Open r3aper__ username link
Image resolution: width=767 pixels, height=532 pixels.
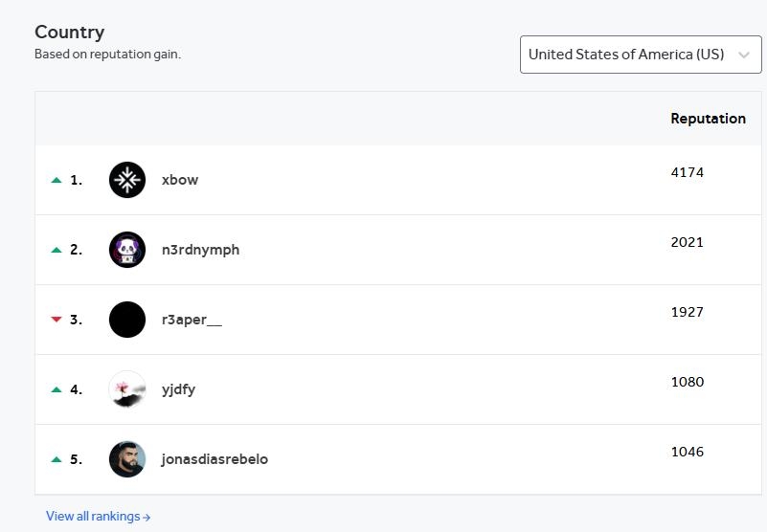coord(192,320)
